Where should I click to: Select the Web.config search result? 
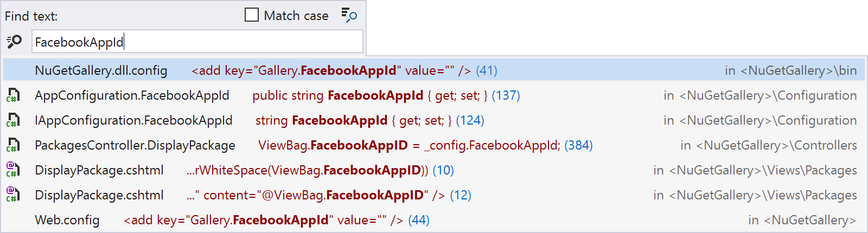click(434, 220)
